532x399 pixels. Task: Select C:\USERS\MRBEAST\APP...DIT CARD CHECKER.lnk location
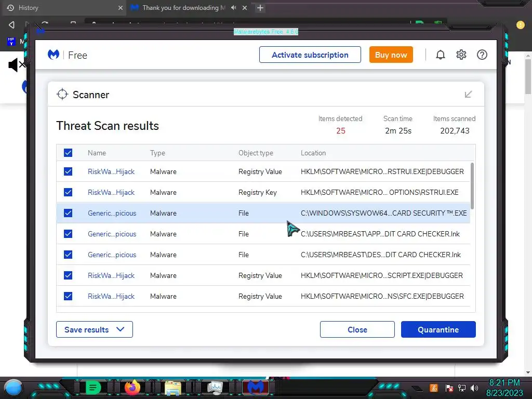[x=380, y=234]
